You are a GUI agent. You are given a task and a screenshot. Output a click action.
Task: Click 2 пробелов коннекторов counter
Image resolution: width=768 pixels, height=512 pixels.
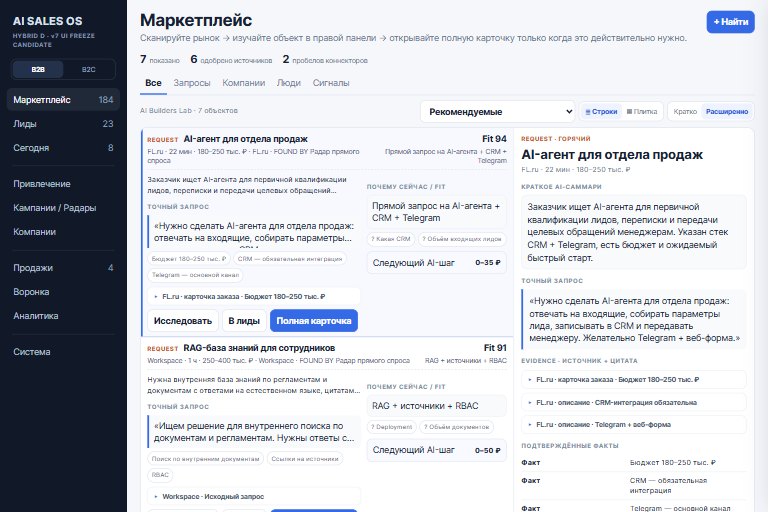click(325, 60)
